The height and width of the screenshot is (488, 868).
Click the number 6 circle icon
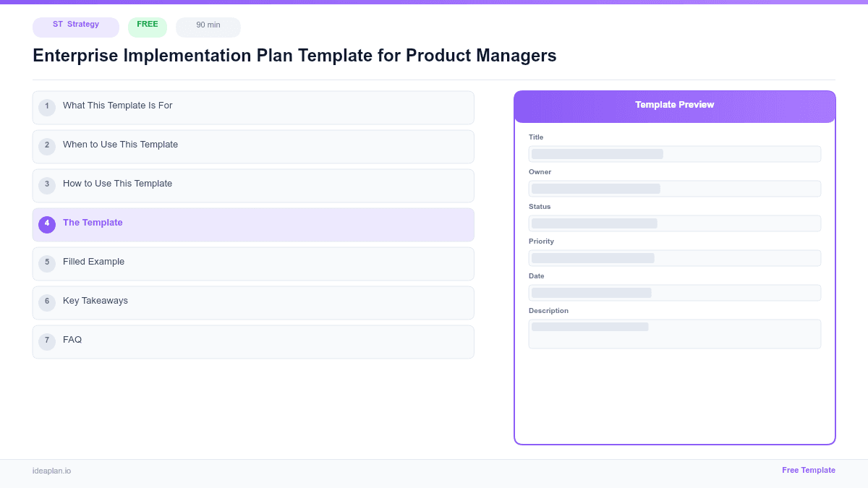[47, 301]
